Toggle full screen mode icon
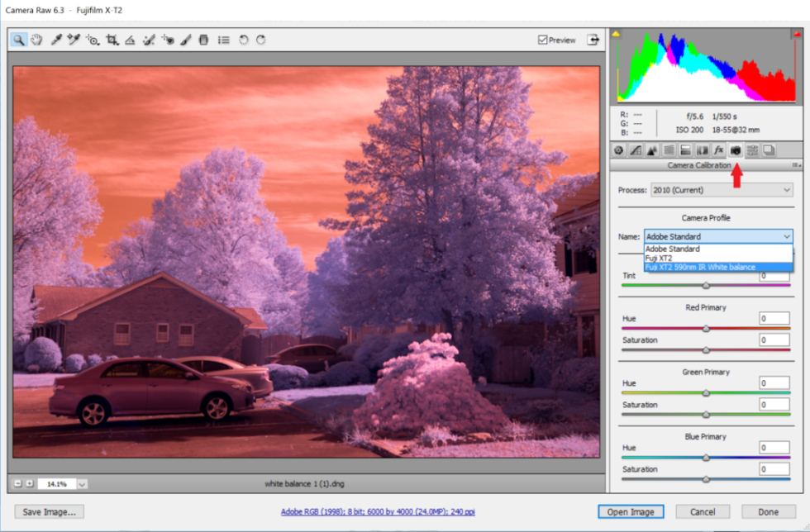The height and width of the screenshot is (532, 810). click(x=593, y=40)
